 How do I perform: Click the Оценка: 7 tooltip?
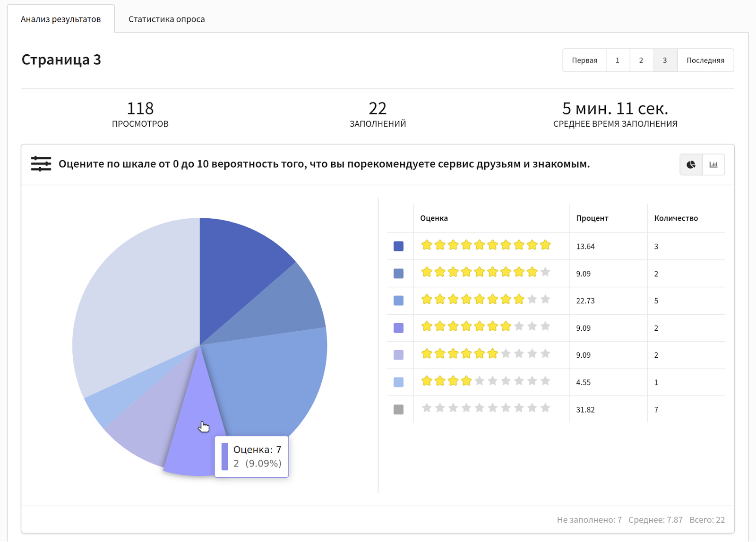coord(252,456)
